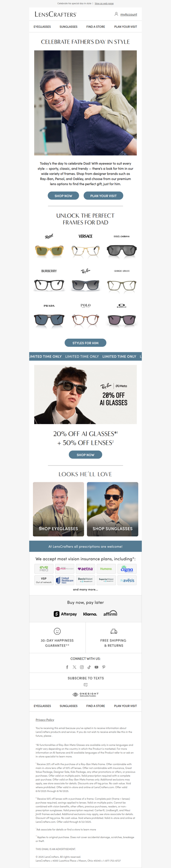Open Sunglasses in the top navigation
This screenshot has width=171, height=868.
coord(68,26)
